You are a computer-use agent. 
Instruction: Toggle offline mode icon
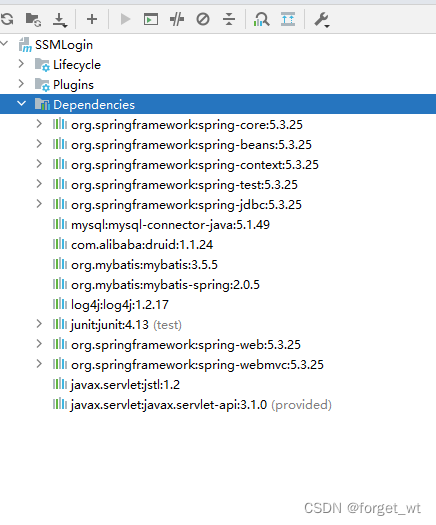(177, 19)
